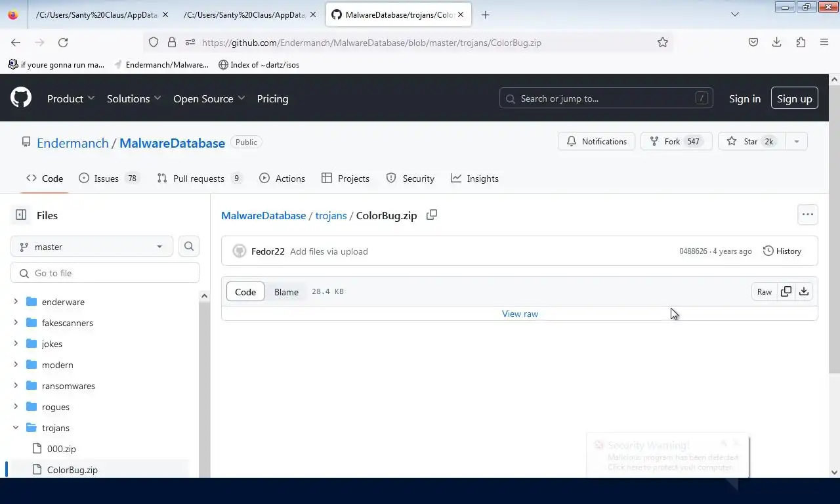Image resolution: width=840 pixels, height=504 pixels.
Task: Switch to Blame view
Action: [x=286, y=292]
